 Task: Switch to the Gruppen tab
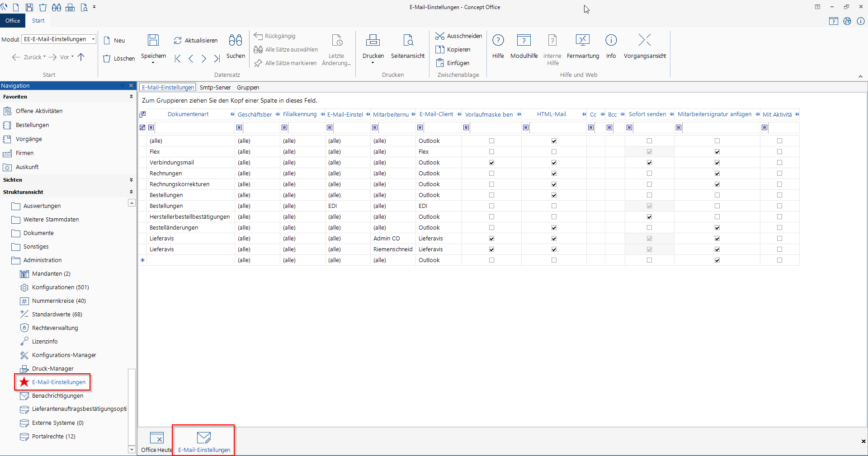(248, 88)
